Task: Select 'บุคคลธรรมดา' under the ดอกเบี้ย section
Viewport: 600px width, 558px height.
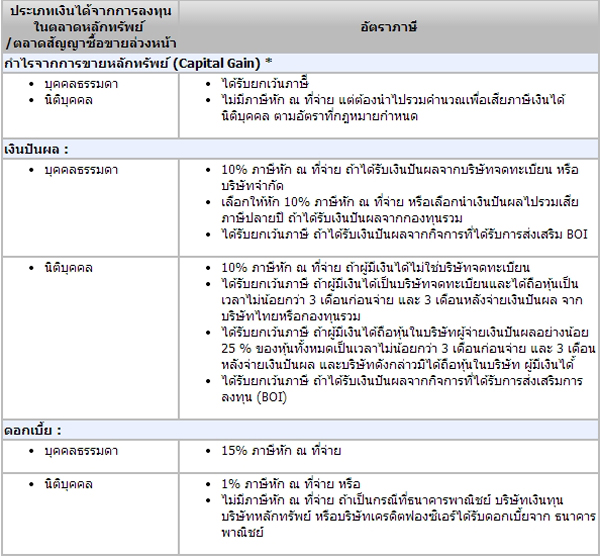Action: [81, 451]
